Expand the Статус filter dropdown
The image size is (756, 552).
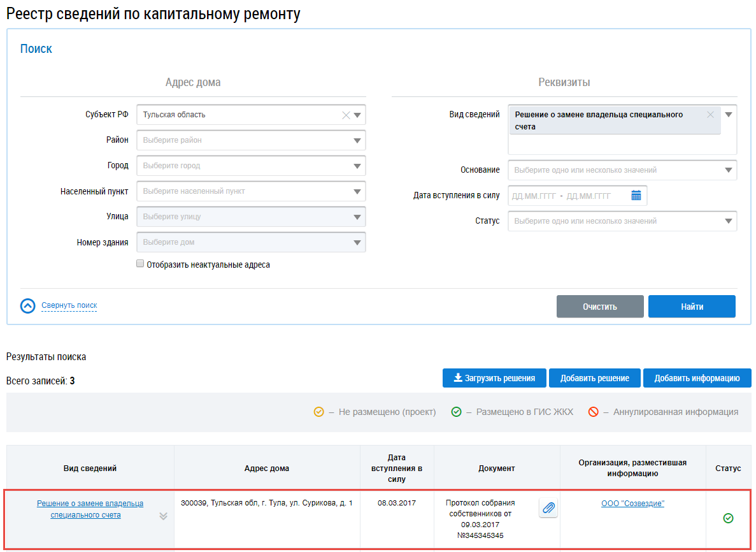click(x=622, y=221)
